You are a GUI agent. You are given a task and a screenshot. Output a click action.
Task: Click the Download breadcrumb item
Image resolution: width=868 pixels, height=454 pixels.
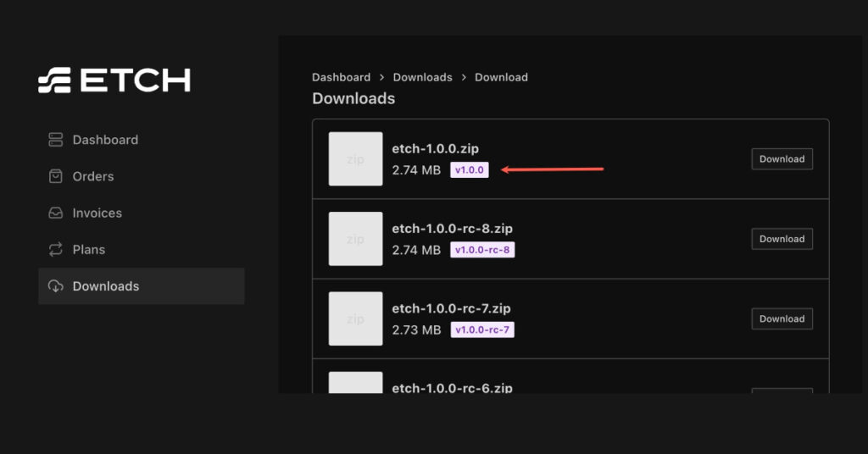pos(501,77)
